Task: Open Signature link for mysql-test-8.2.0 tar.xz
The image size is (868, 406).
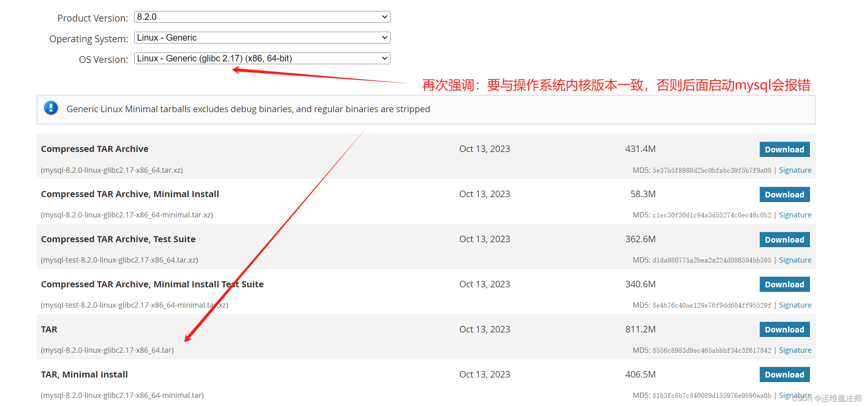Action: click(x=795, y=260)
